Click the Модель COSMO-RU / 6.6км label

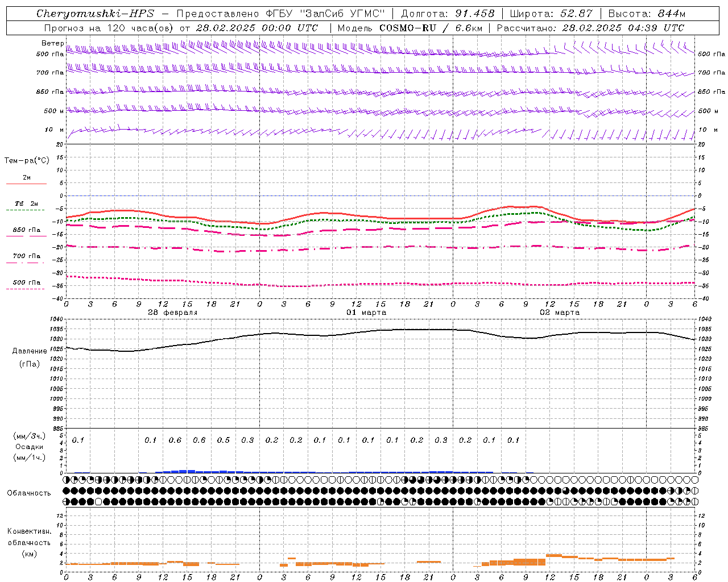[409, 28]
